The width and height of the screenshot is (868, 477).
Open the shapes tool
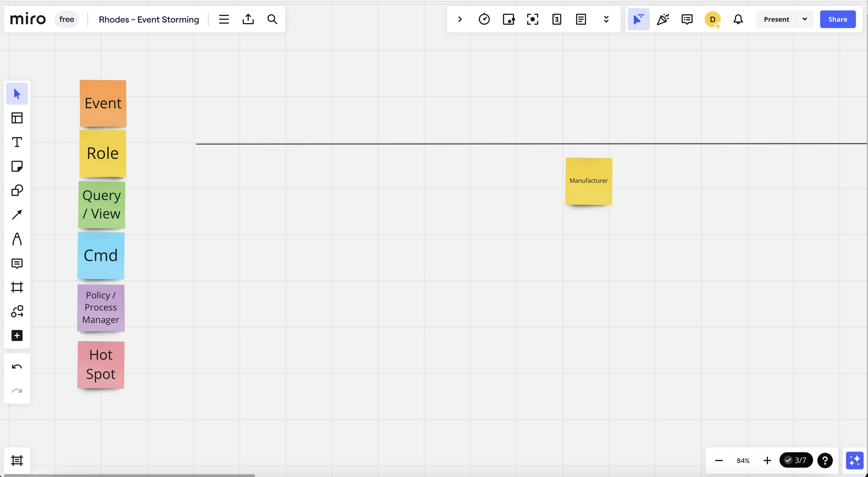pos(17,190)
